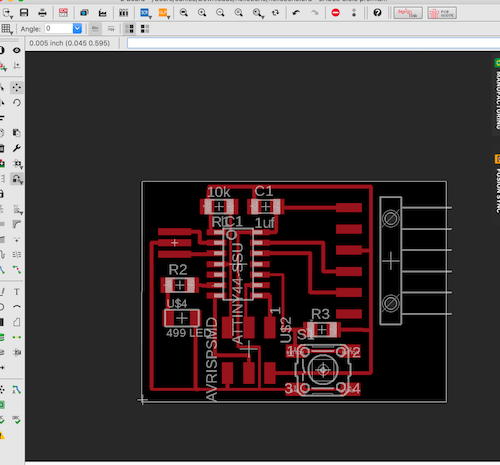The height and width of the screenshot is (465, 500).
Task: Redo the last undone action
Action: [314, 13]
